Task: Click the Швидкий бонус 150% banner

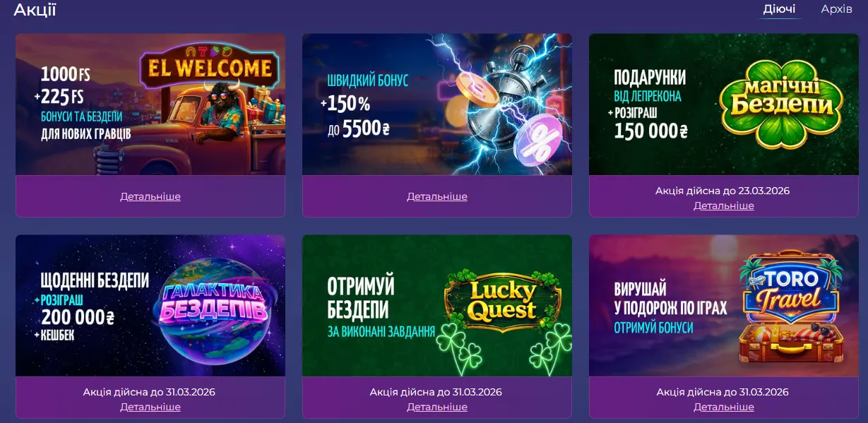Action: coord(437,105)
